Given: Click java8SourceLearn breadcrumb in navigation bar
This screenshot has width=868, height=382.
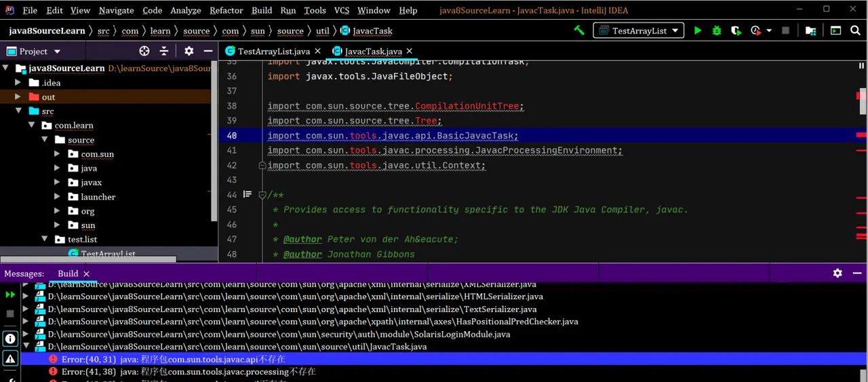Looking at the screenshot, I should pos(47,31).
